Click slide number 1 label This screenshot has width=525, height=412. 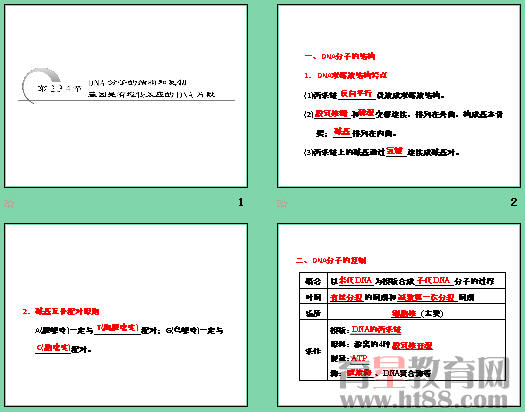click(240, 202)
